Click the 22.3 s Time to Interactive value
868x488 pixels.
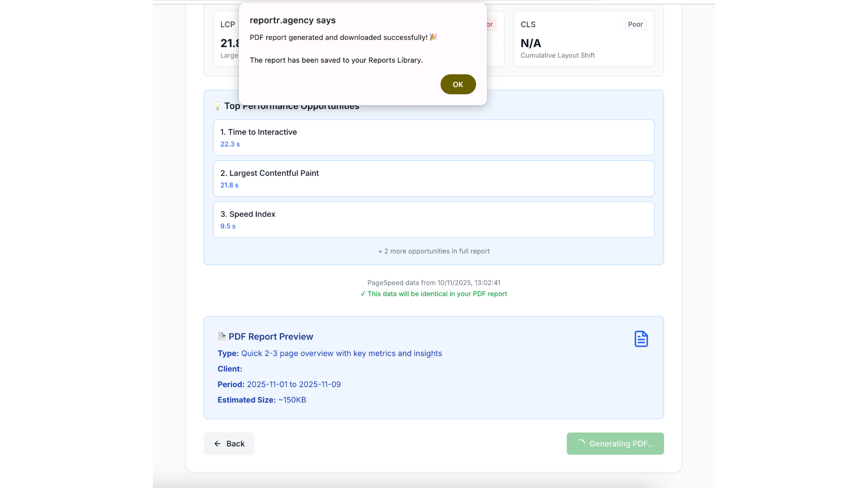click(x=230, y=144)
